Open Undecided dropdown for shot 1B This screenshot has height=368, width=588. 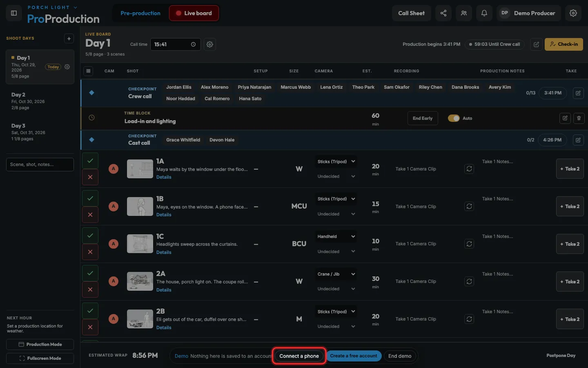[x=336, y=214]
